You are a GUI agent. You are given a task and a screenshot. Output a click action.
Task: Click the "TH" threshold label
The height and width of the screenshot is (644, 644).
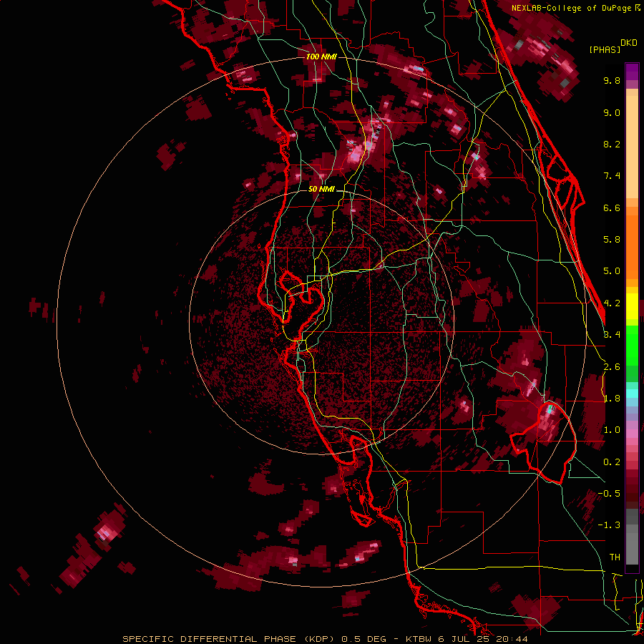pos(615,557)
